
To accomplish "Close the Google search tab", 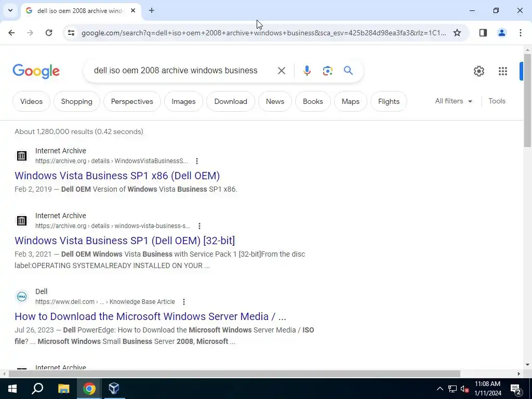I will coord(133,10).
